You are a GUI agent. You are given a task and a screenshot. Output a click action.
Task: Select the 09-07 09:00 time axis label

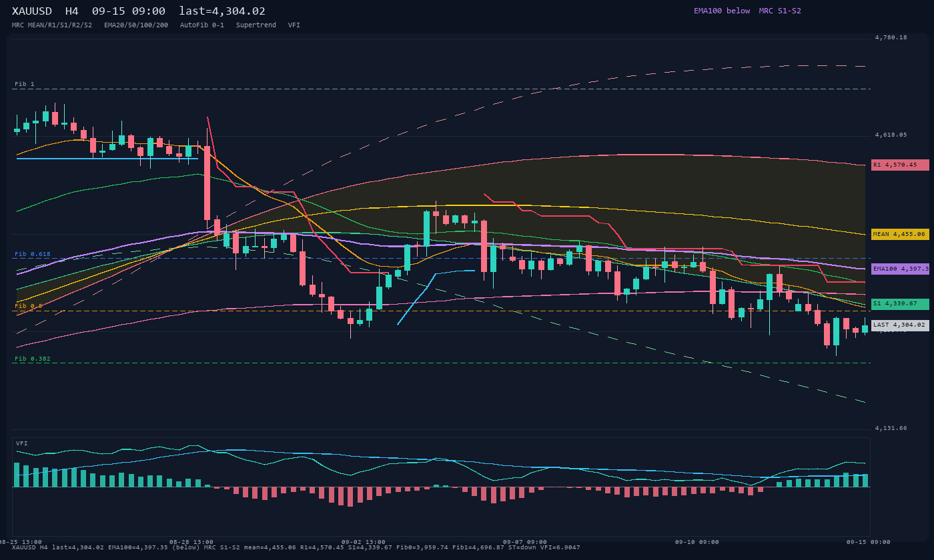(525, 542)
